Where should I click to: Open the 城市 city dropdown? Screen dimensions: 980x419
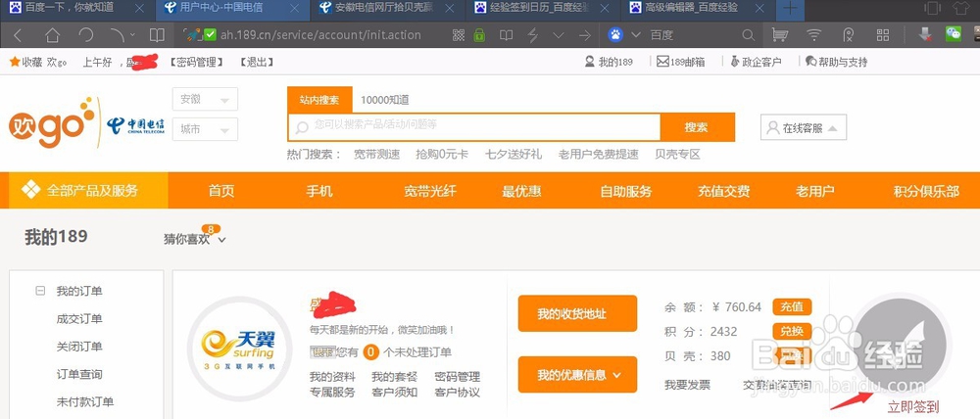[x=205, y=129]
